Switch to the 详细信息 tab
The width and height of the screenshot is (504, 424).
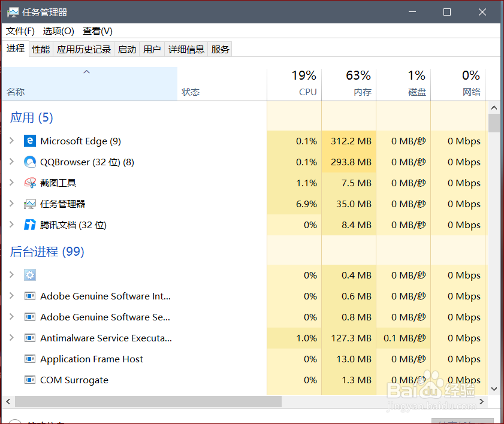[186, 50]
